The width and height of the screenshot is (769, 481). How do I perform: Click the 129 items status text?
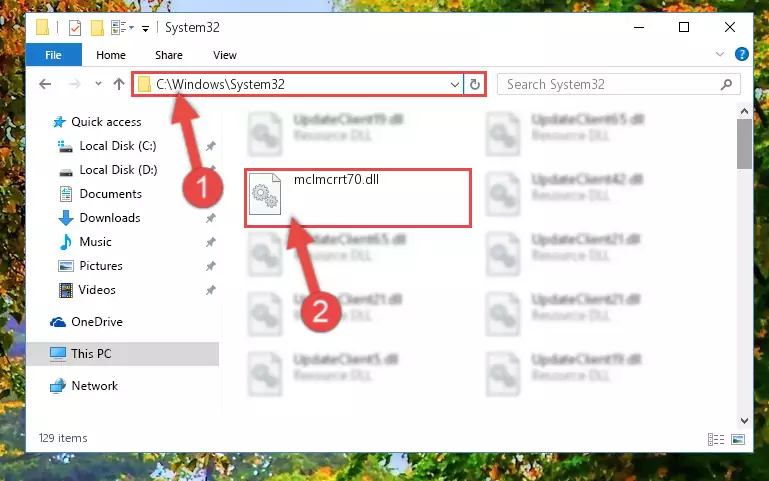(x=63, y=438)
